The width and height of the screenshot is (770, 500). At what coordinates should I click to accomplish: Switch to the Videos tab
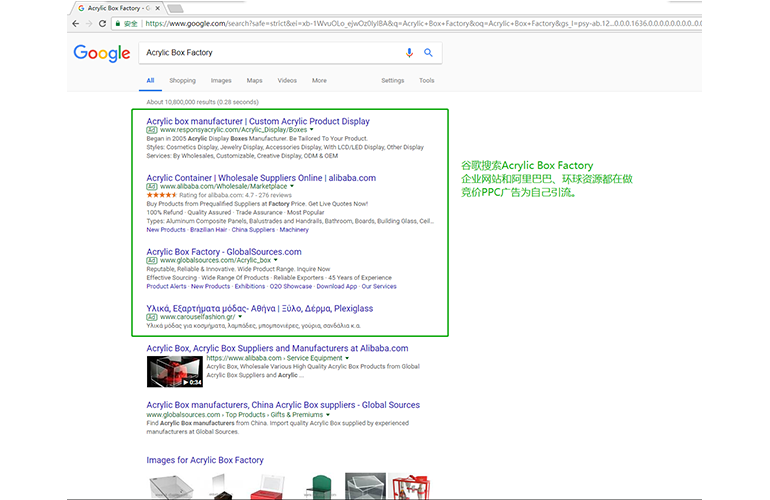click(287, 81)
